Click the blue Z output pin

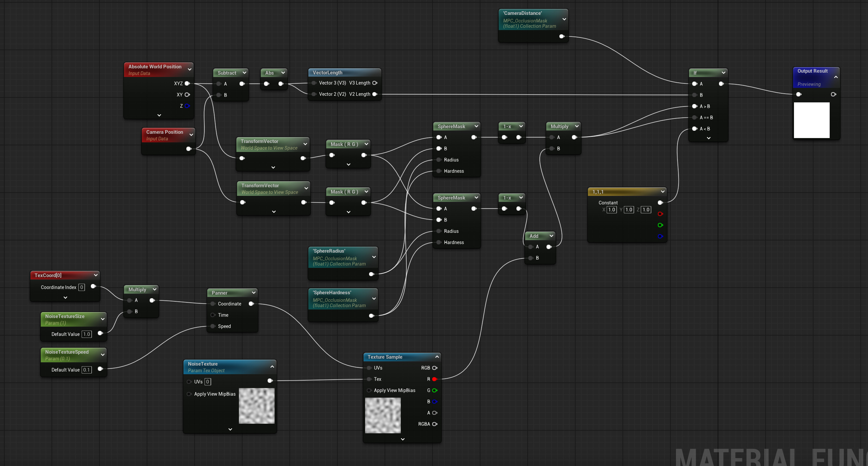point(187,106)
